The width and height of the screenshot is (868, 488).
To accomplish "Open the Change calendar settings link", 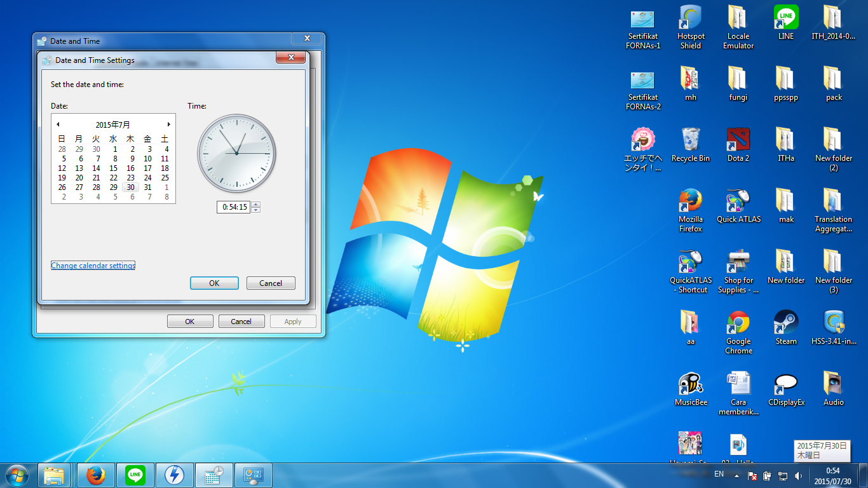I will pos(93,266).
